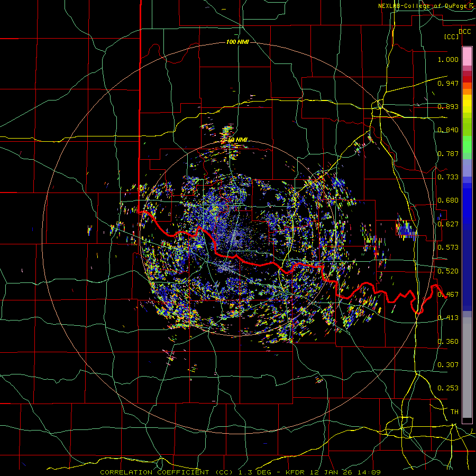Click the [CC] legend unit label
Viewport: 476px width, 476px height.
(x=451, y=36)
